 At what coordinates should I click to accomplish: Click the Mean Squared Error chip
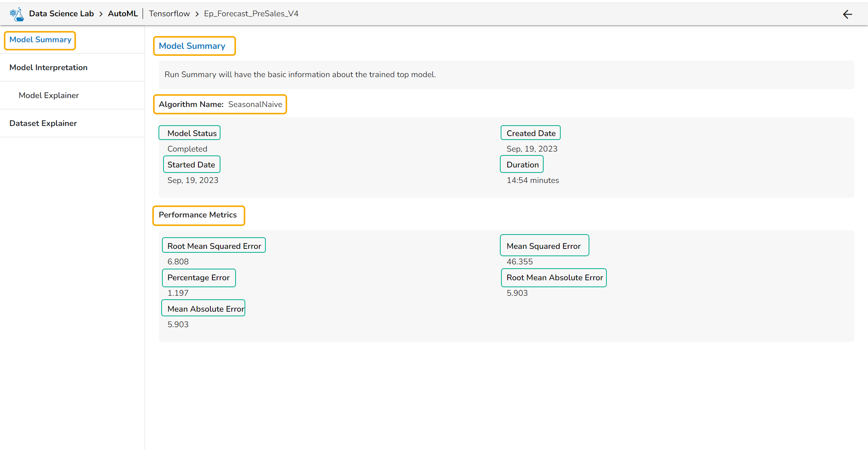coord(544,245)
